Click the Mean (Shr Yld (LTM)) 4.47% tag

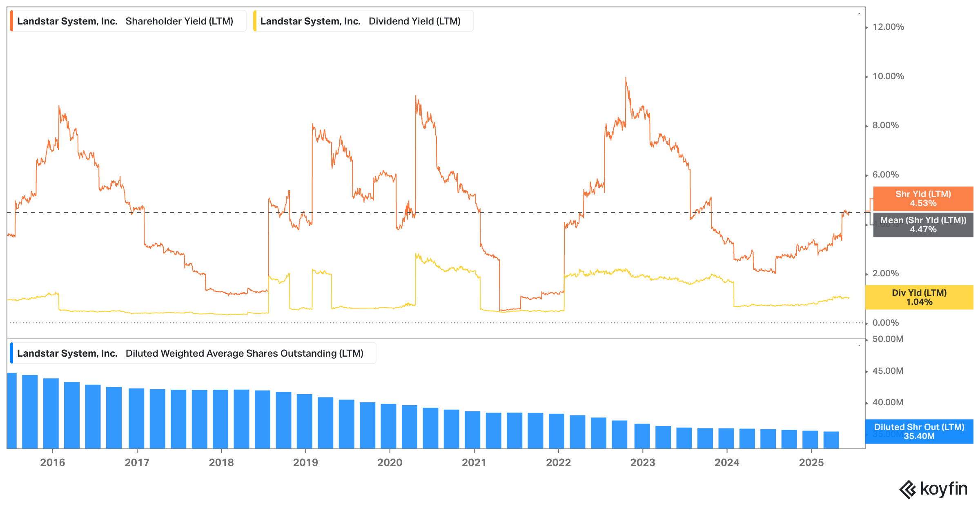click(923, 225)
